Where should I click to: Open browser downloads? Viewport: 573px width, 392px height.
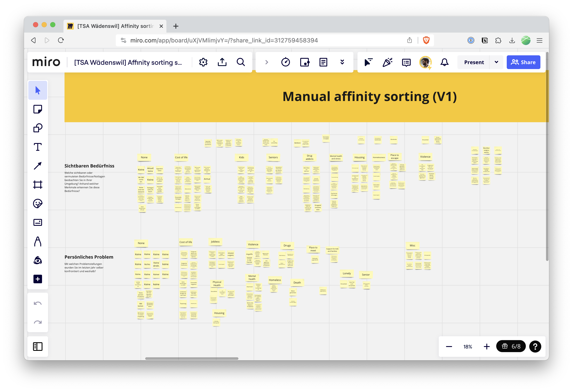point(512,40)
